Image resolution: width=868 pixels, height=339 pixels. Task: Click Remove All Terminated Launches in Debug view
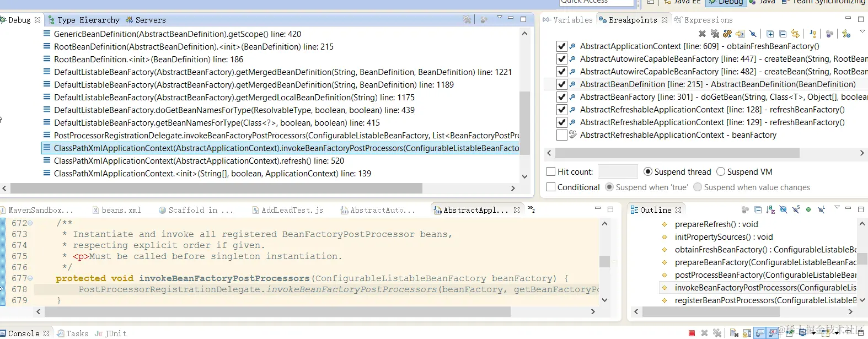point(467,20)
